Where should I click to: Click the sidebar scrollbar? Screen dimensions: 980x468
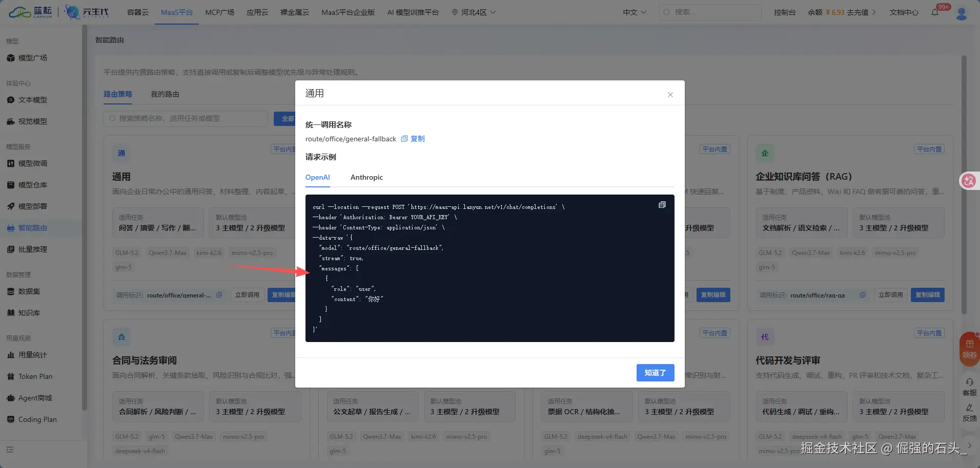84,218
